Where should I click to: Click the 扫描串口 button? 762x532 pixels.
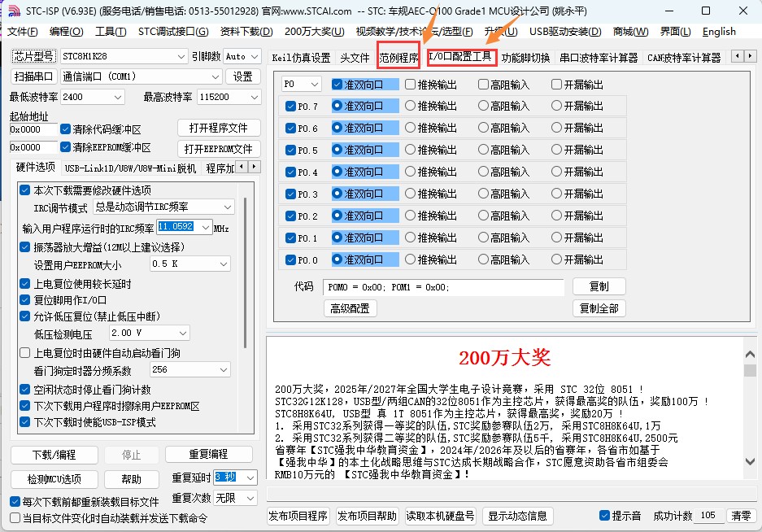point(33,76)
